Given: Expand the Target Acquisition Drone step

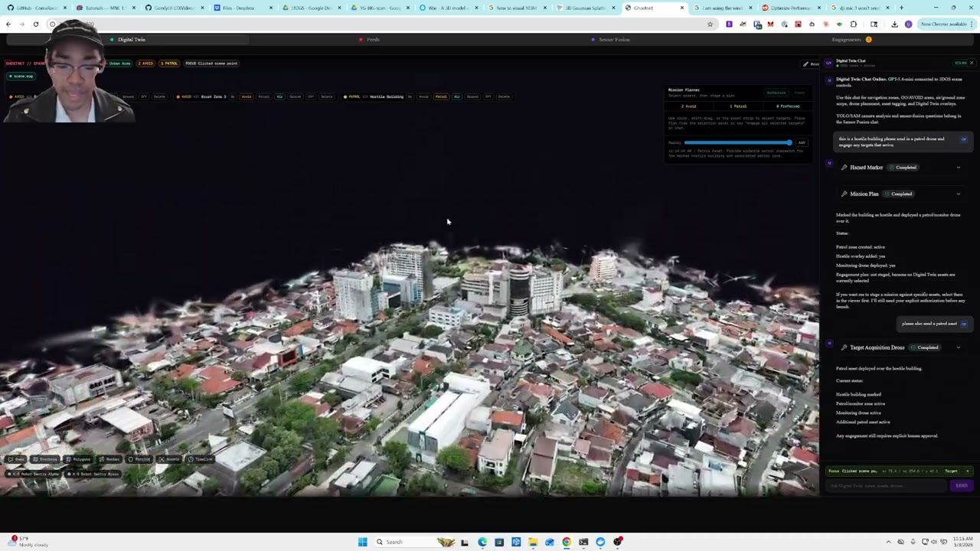Looking at the screenshot, I should click(958, 348).
